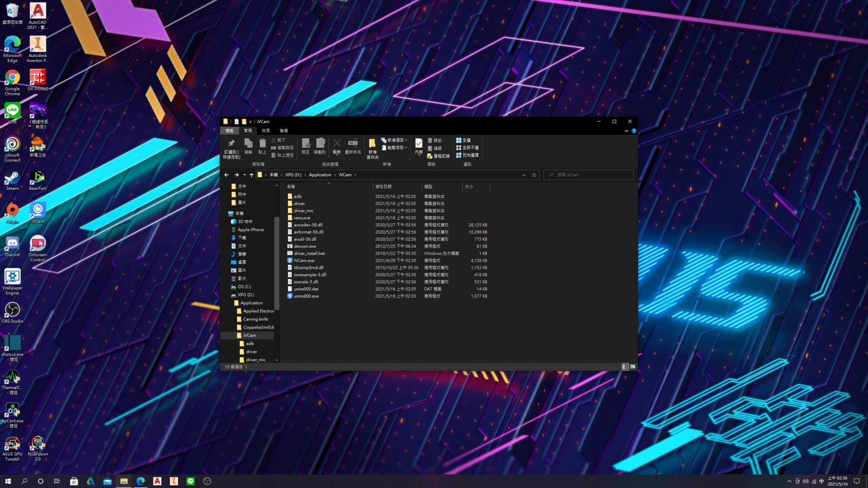The image size is (868, 488).
Task: Click 全選 (Select all) in the ribbon
Action: [464, 140]
